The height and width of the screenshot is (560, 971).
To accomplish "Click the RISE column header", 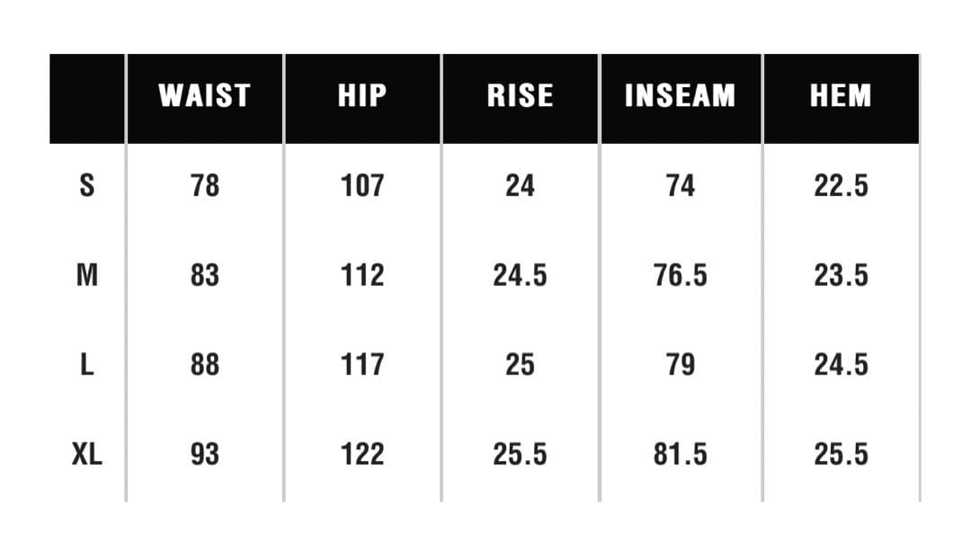I will [x=520, y=96].
